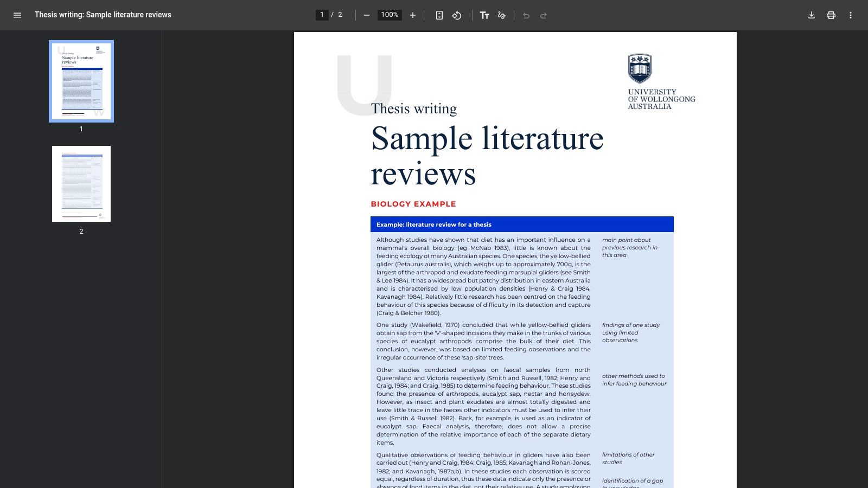868x488 pixels.
Task: Click the 'findings of one study' margin note
Action: tap(631, 332)
